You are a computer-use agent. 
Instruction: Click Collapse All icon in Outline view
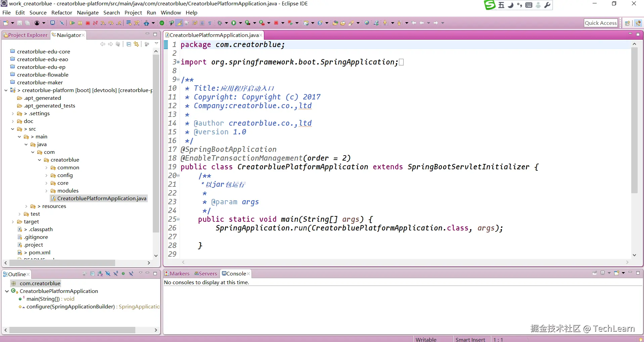point(93,274)
